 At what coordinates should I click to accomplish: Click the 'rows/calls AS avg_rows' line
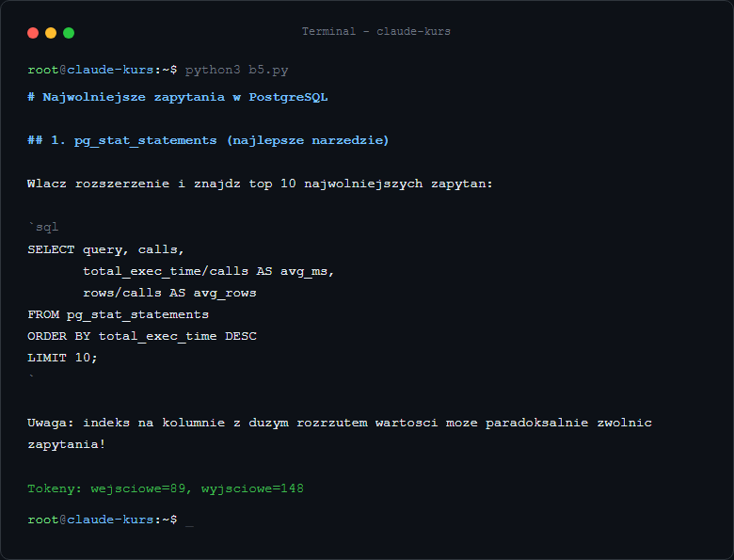pos(169,293)
